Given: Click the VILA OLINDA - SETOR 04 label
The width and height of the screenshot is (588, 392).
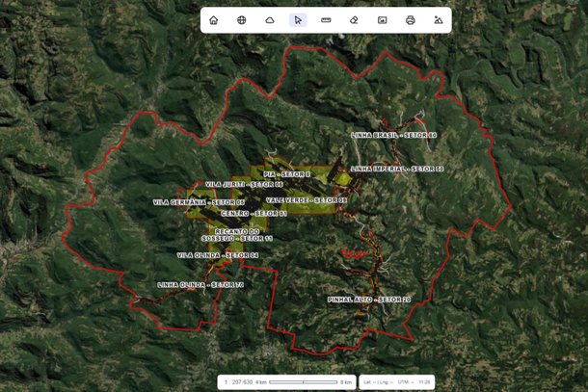Looking at the screenshot, I should (x=218, y=255).
